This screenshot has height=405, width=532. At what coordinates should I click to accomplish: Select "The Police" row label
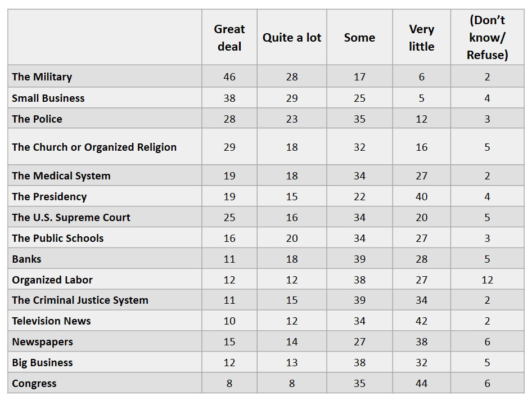37,119
